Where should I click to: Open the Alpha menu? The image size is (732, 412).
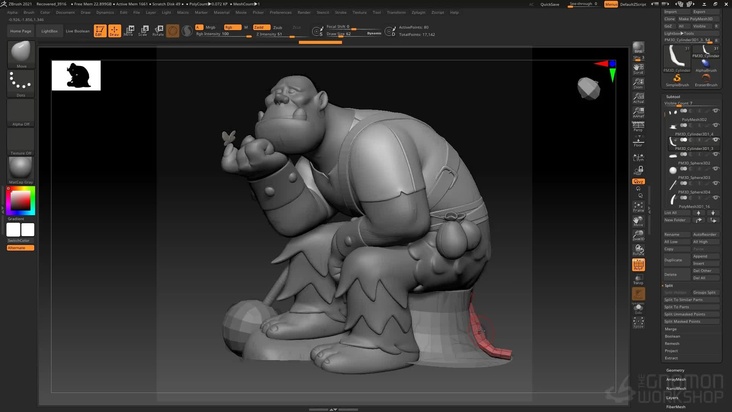tap(13, 13)
